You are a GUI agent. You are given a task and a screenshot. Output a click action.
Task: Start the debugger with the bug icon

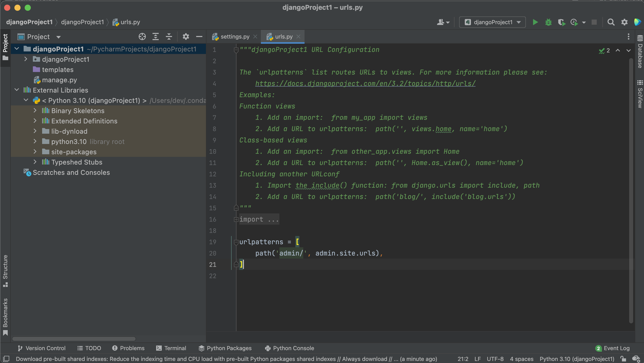[548, 22]
